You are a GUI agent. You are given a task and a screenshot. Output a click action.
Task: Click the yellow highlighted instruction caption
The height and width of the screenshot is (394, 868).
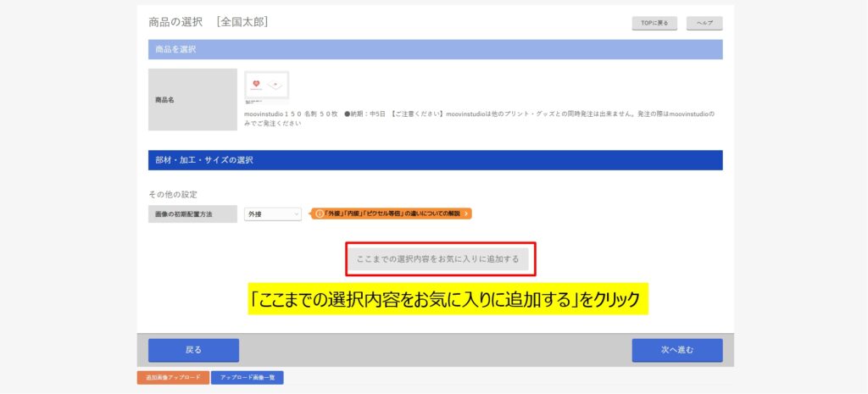point(448,299)
